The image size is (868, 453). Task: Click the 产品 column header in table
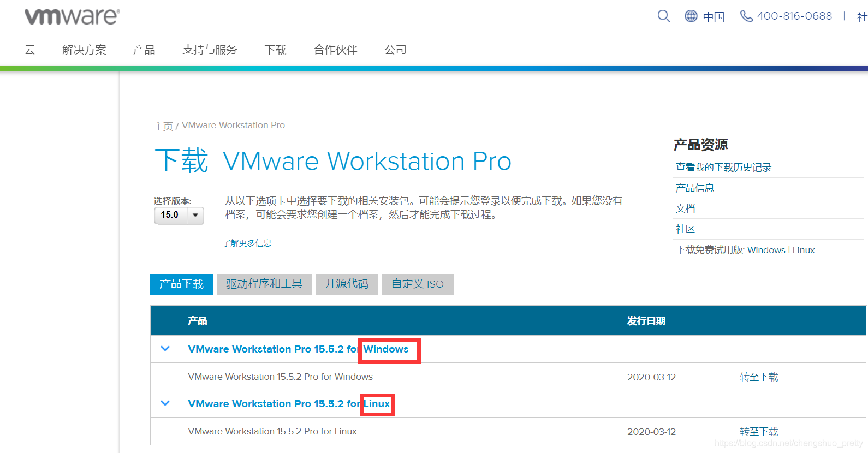[197, 320]
